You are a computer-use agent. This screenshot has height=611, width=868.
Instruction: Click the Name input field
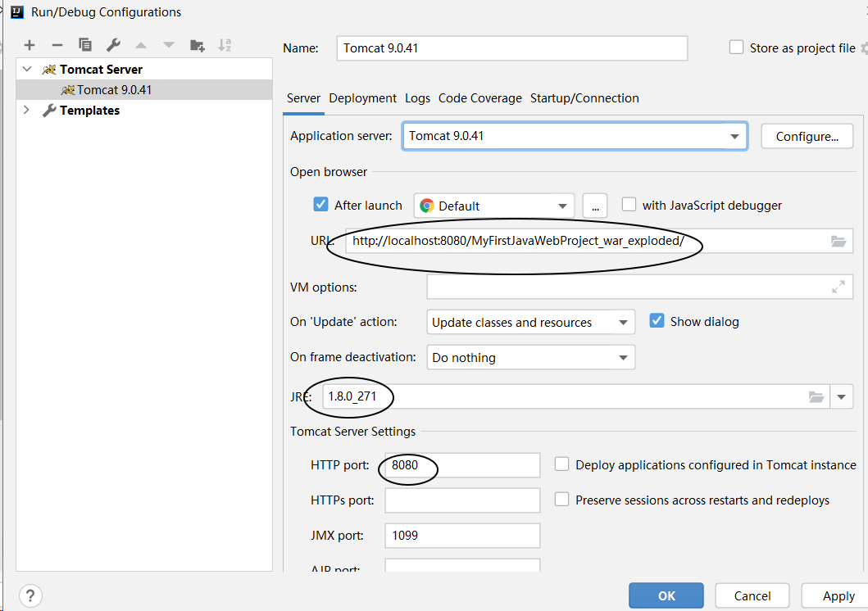pos(512,48)
